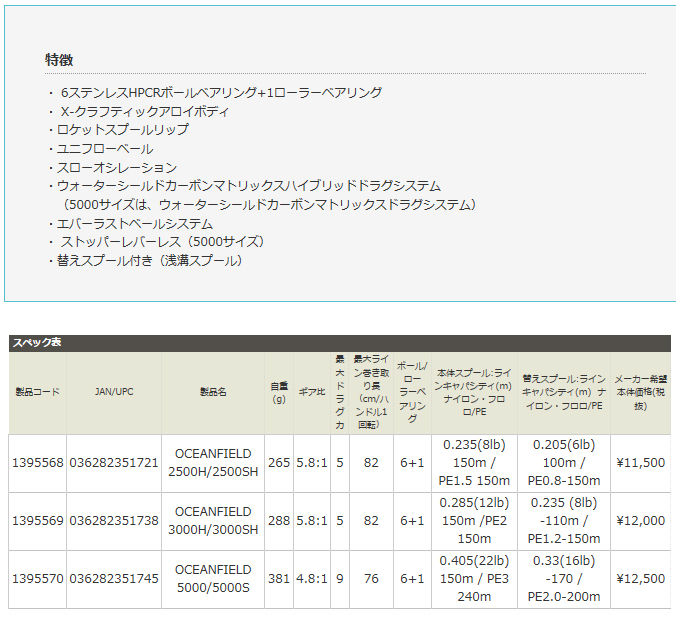Screen dimensions: 680x626
Task: Click the 自重(g) column header
Action: [279, 392]
